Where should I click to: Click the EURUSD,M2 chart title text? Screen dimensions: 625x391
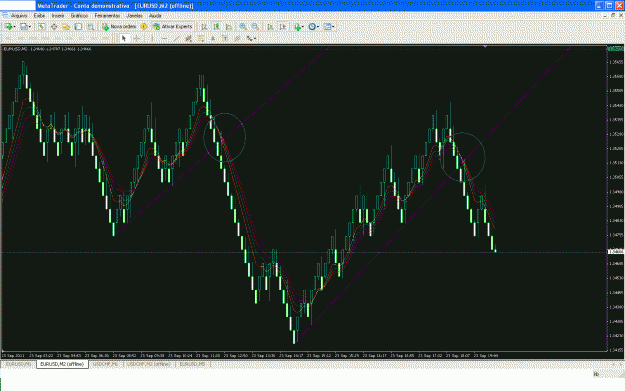(16, 49)
